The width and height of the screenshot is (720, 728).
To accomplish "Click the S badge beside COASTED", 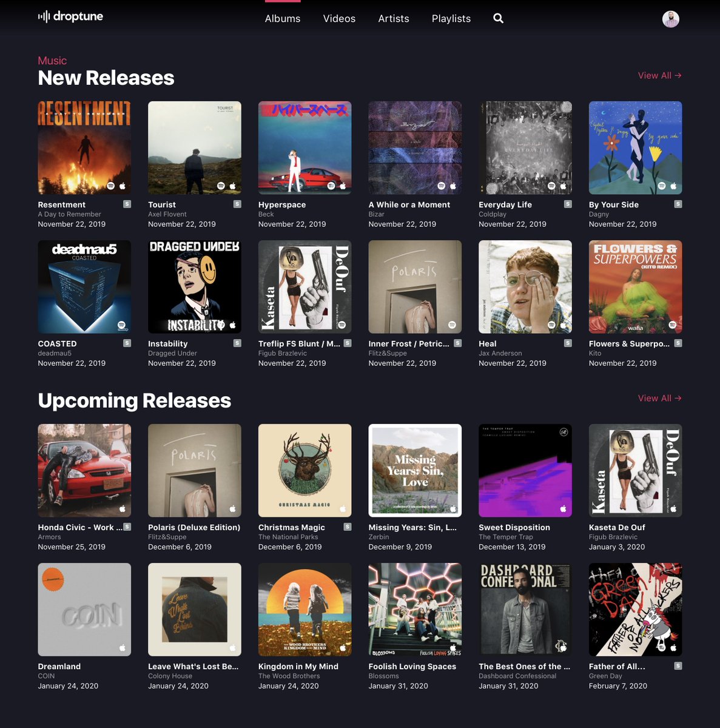I will (127, 343).
